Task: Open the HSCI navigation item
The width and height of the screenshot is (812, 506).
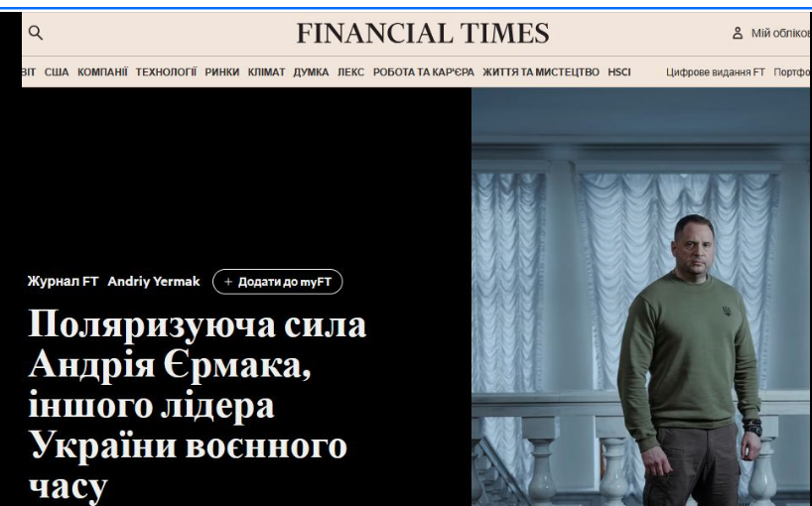Action: tap(618, 71)
